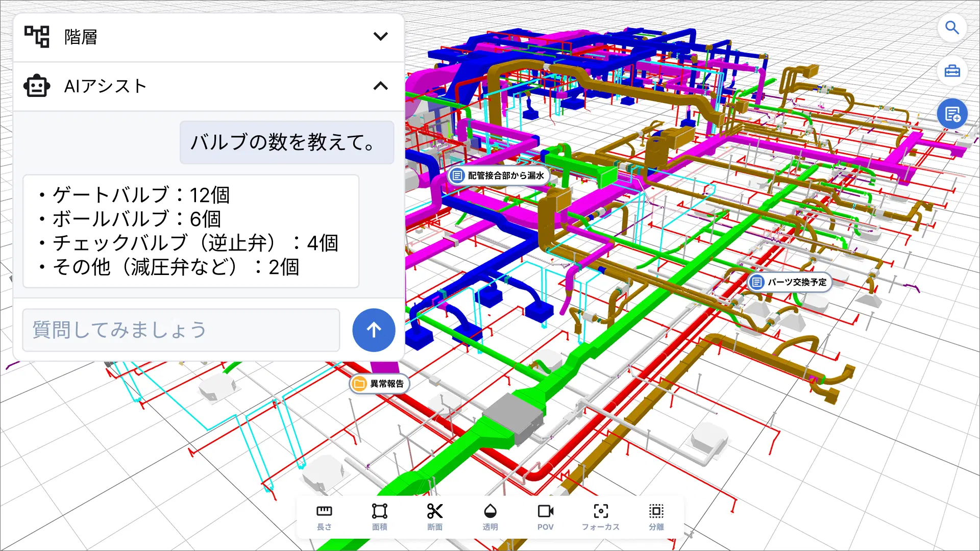
Task: Click the 階層 tree structure icon
Action: pos(37,37)
